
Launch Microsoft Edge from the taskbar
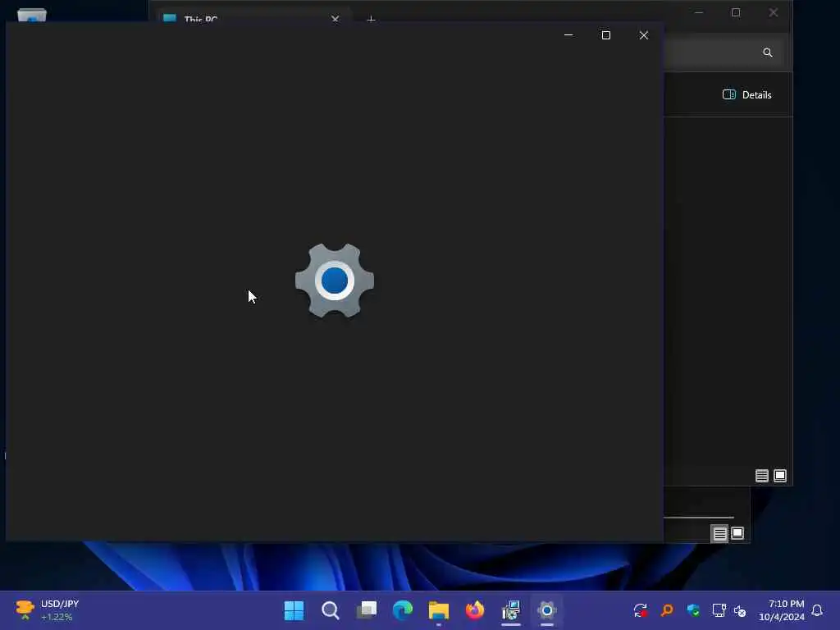[x=402, y=610]
